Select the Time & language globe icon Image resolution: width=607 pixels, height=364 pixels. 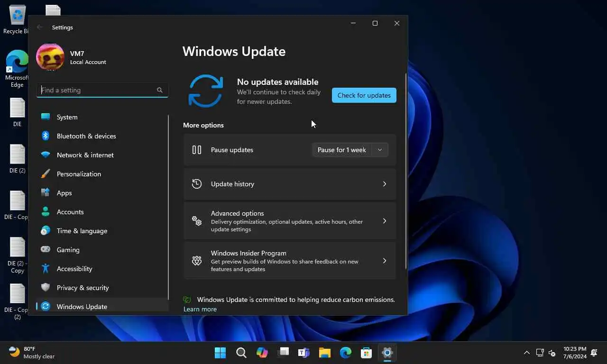pos(46,231)
